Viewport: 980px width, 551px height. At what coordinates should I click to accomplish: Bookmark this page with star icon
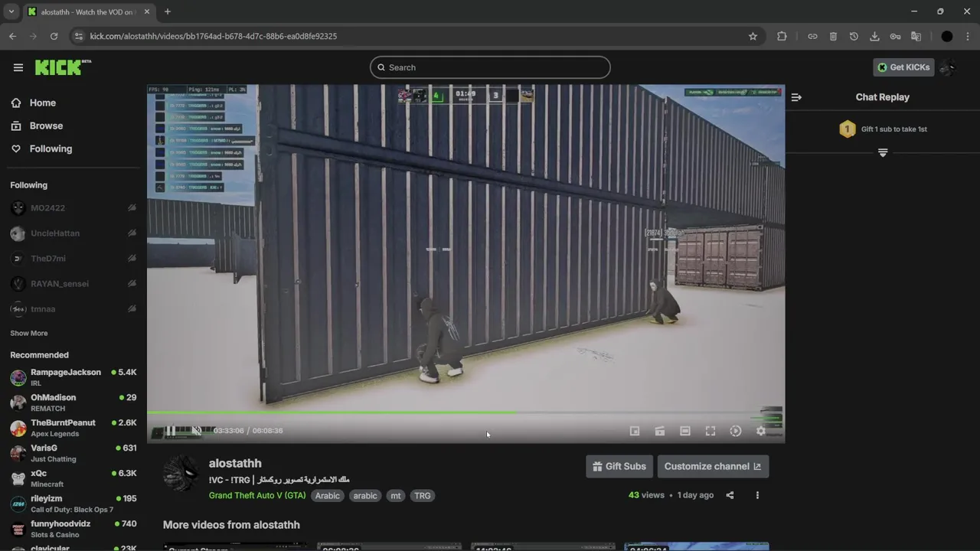click(753, 36)
